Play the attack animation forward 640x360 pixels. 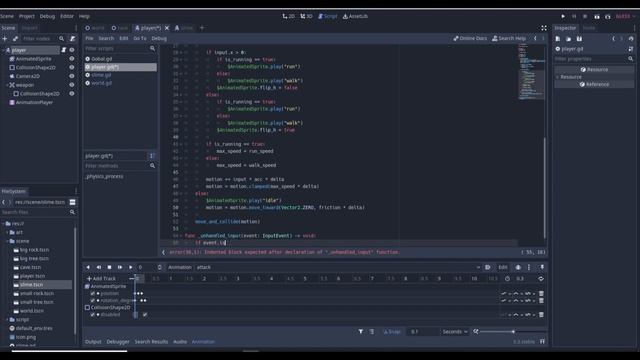coord(131,267)
